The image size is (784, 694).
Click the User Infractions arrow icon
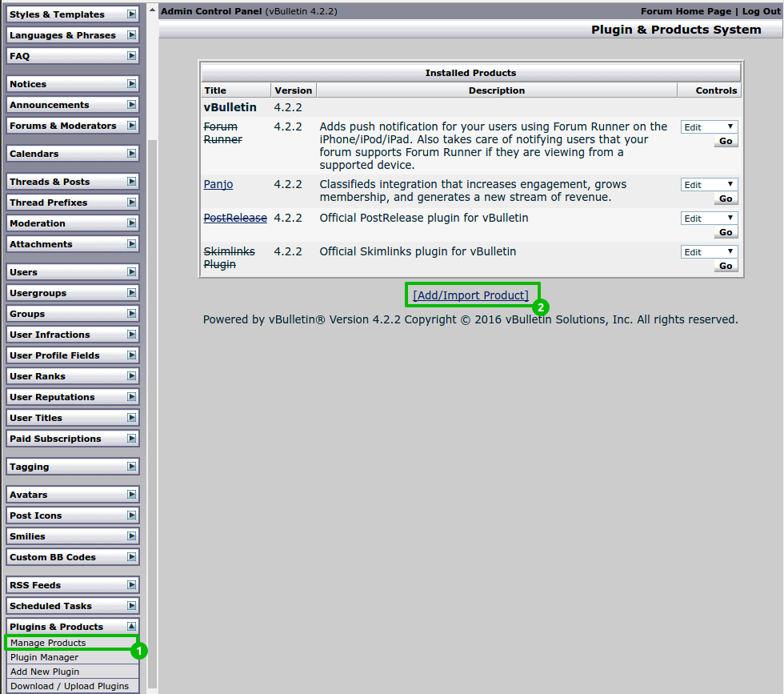(131, 335)
